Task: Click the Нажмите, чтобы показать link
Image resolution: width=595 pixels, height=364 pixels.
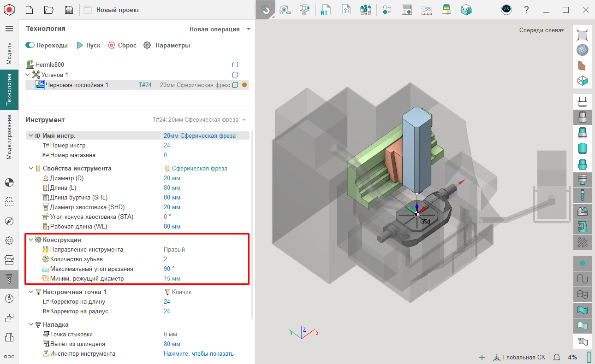Action: coord(198,354)
